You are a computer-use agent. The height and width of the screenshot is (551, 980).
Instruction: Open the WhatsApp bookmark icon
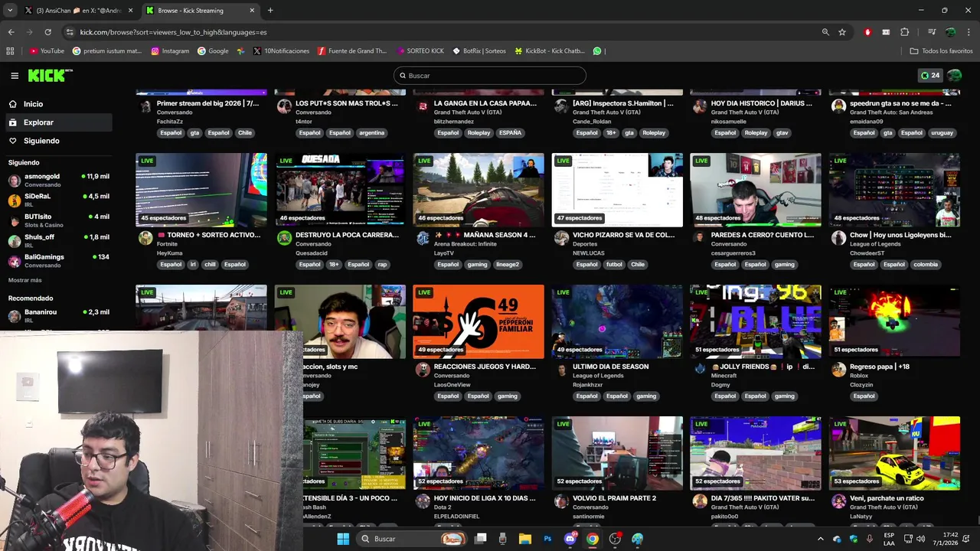coord(597,51)
